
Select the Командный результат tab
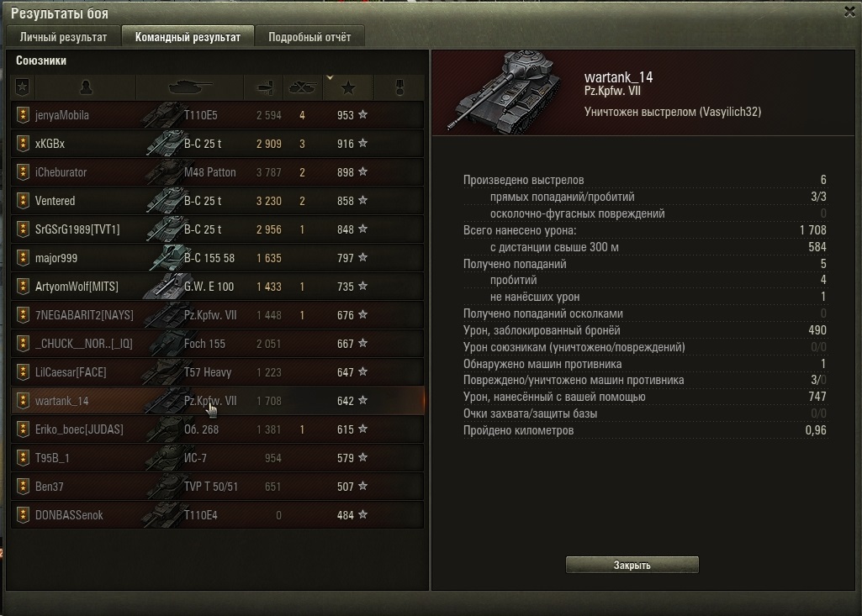coord(188,37)
